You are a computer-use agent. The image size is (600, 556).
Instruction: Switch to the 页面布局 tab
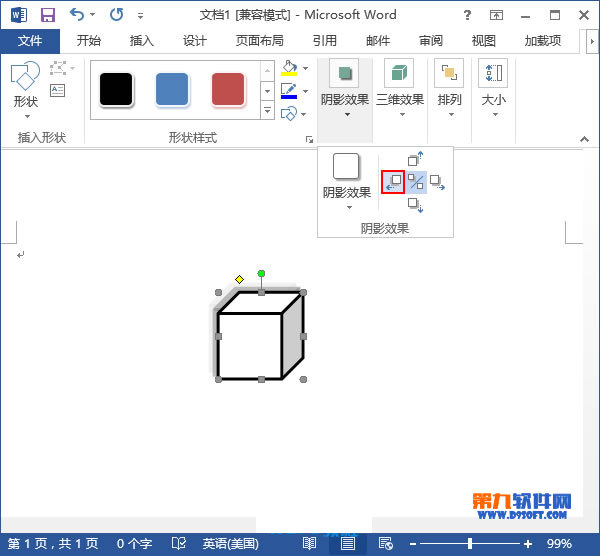(x=259, y=41)
